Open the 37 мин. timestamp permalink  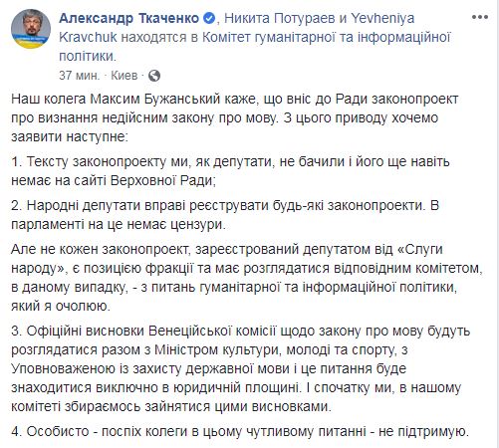(79, 76)
